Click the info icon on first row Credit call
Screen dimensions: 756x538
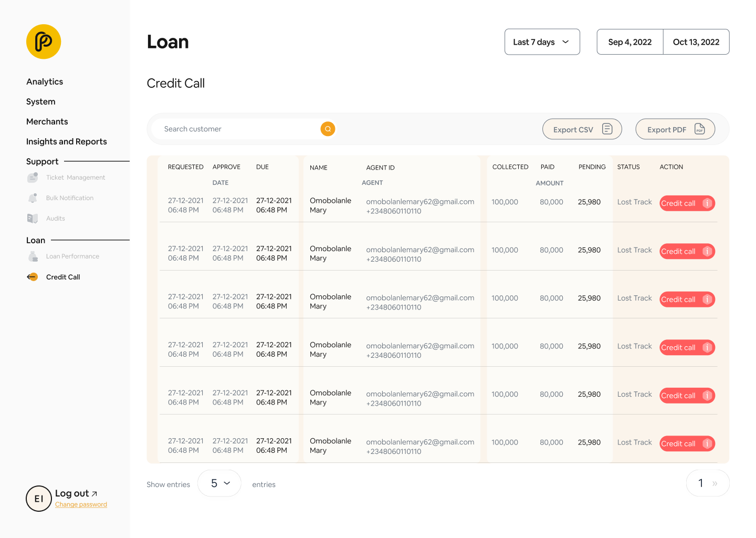click(x=707, y=203)
